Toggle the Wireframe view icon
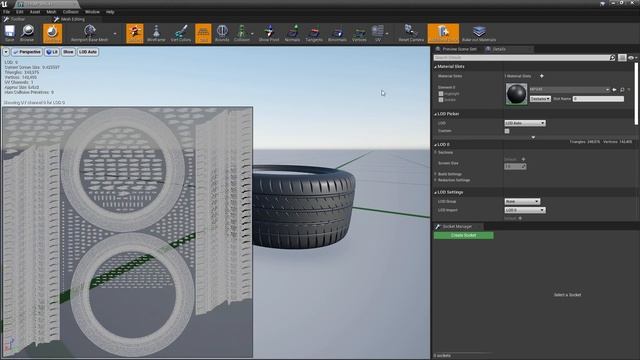 point(156,33)
